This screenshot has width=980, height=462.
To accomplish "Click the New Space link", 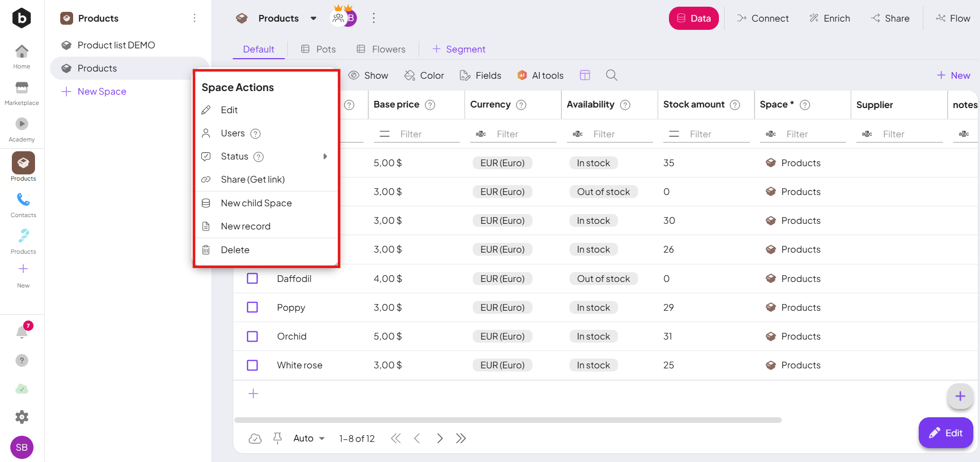I will click(101, 92).
